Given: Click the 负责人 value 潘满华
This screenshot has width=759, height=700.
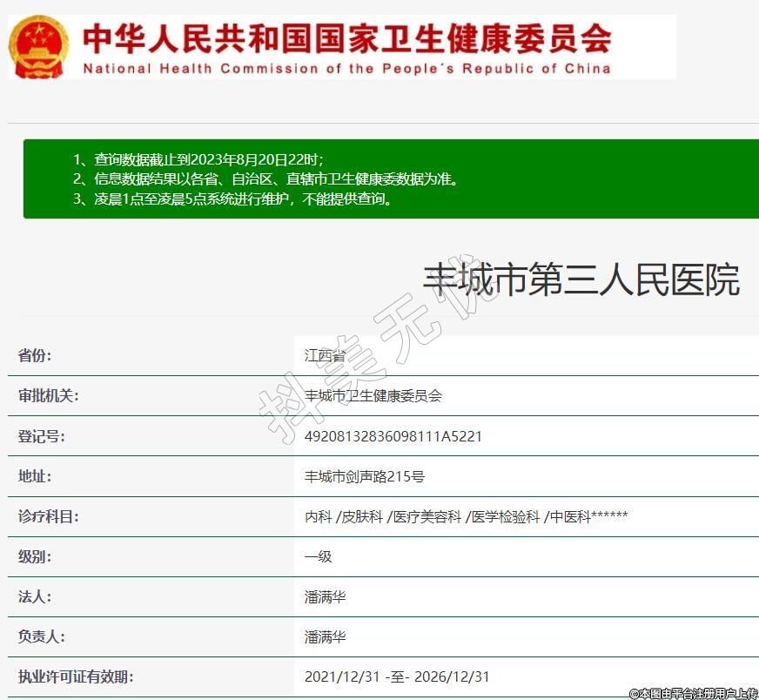Looking at the screenshot, I should pos(325,636).
